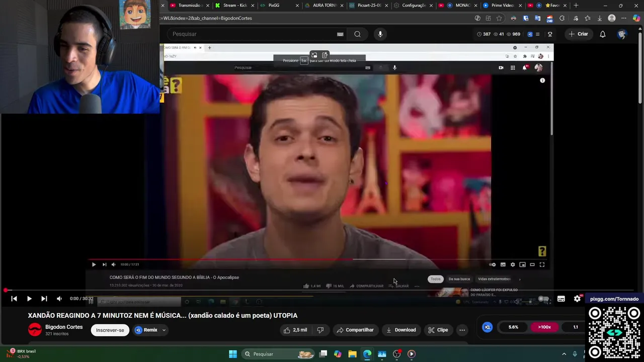Open Task View from the taskbar
The image size is (644, 362).
coord(323,354)
